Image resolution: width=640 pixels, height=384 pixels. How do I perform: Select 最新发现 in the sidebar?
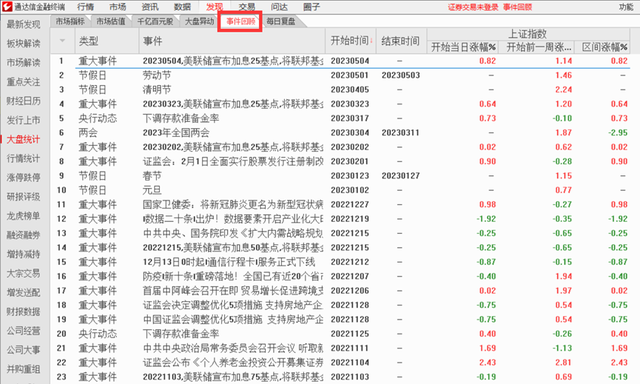click(23, 24)
